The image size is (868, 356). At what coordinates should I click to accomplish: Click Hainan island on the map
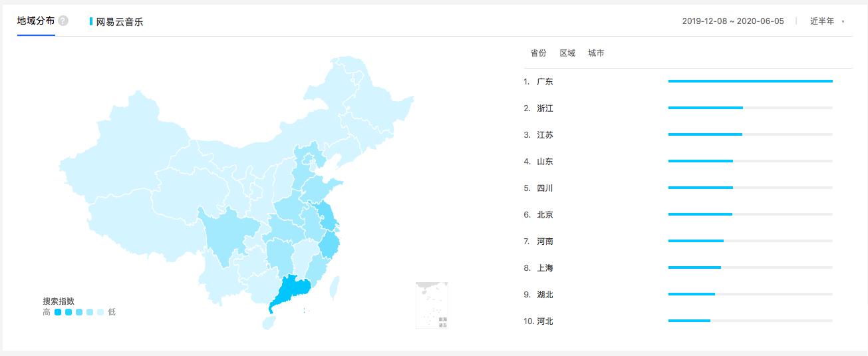click(x=267, y=323)
